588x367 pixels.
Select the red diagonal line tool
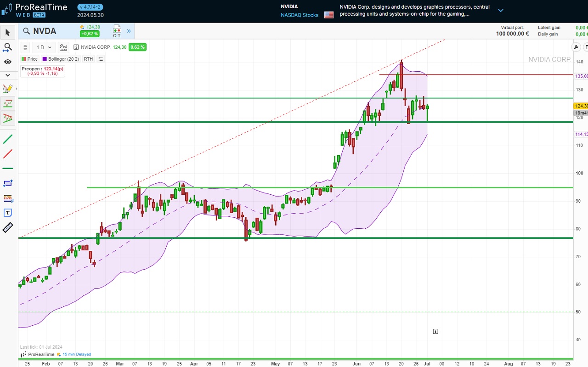(8, 154)
